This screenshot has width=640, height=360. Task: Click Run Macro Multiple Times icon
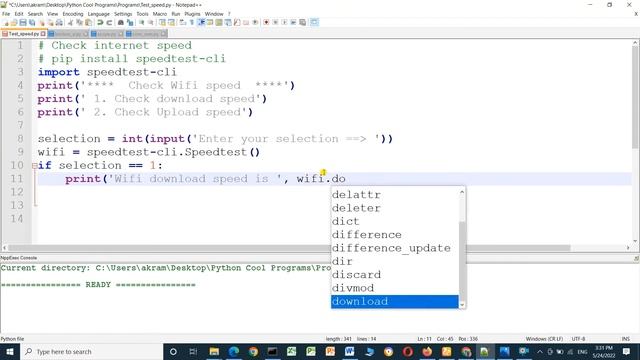293,22
